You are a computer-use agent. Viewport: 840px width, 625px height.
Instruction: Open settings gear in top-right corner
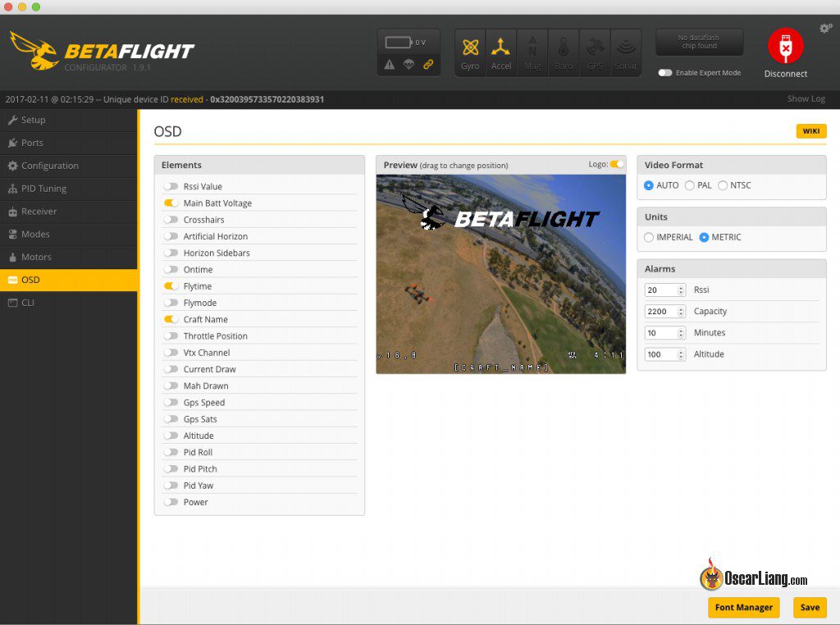[x=825, y=29]
